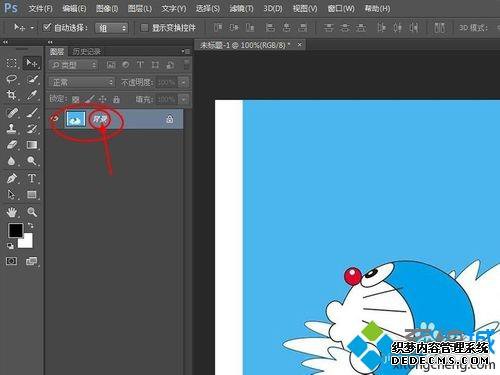Select the Gradient tool
This screenshot has width=500, height=375.
(x=32, y=145)
